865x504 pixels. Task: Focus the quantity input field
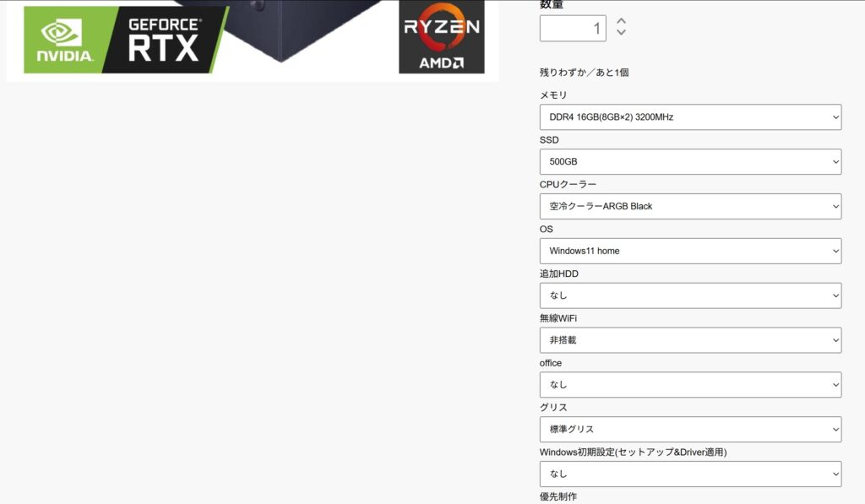coord(573,28)
